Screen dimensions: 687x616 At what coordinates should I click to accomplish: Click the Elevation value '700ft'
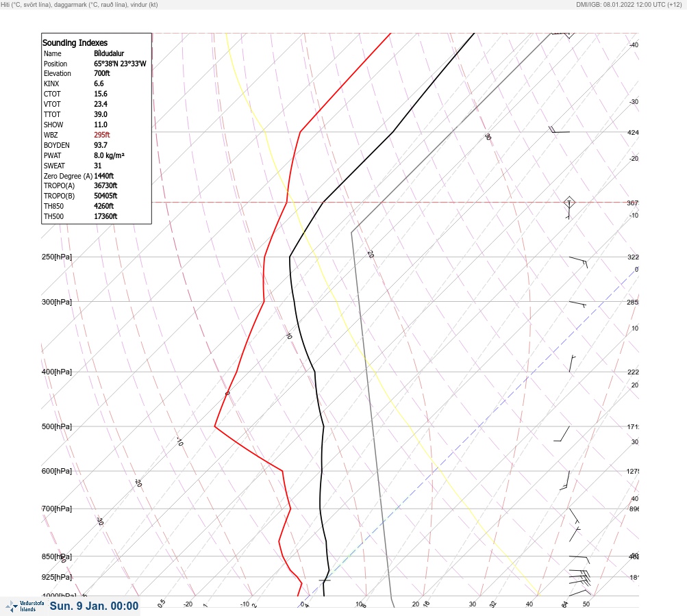click(x=102, y=73)
